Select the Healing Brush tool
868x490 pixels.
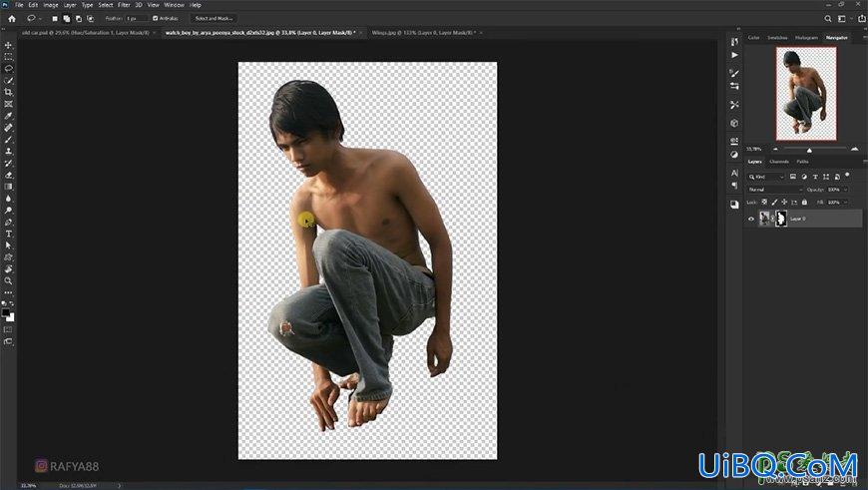pos(8,128)
